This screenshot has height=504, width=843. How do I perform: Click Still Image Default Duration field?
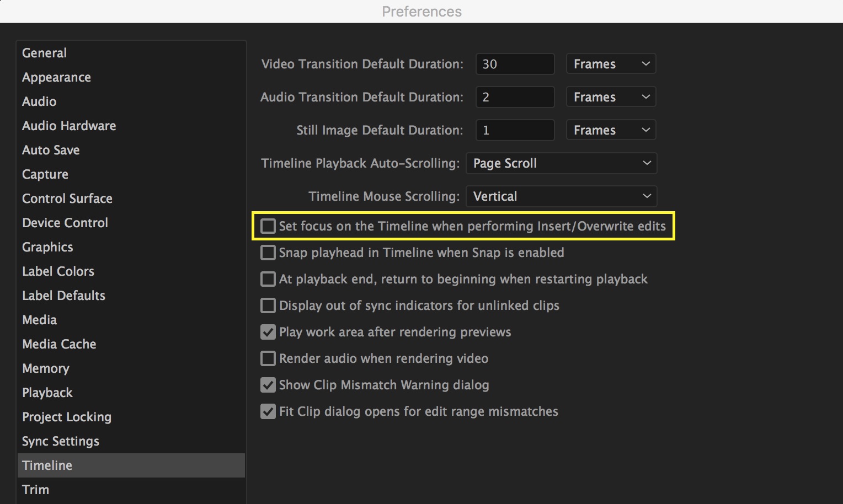515,130
